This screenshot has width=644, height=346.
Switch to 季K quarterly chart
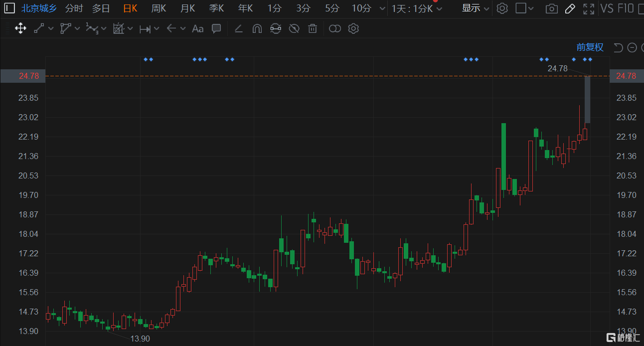click(x=216, y=8)
